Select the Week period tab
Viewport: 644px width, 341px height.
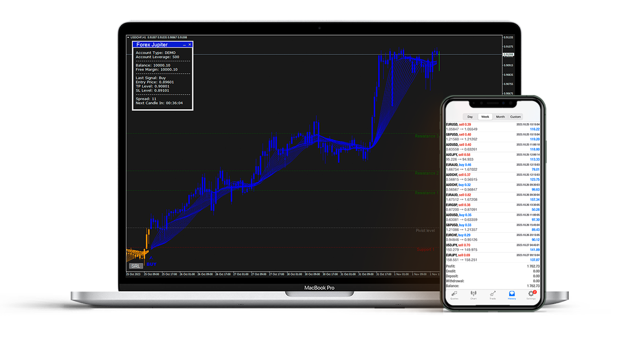click(485, 117)
